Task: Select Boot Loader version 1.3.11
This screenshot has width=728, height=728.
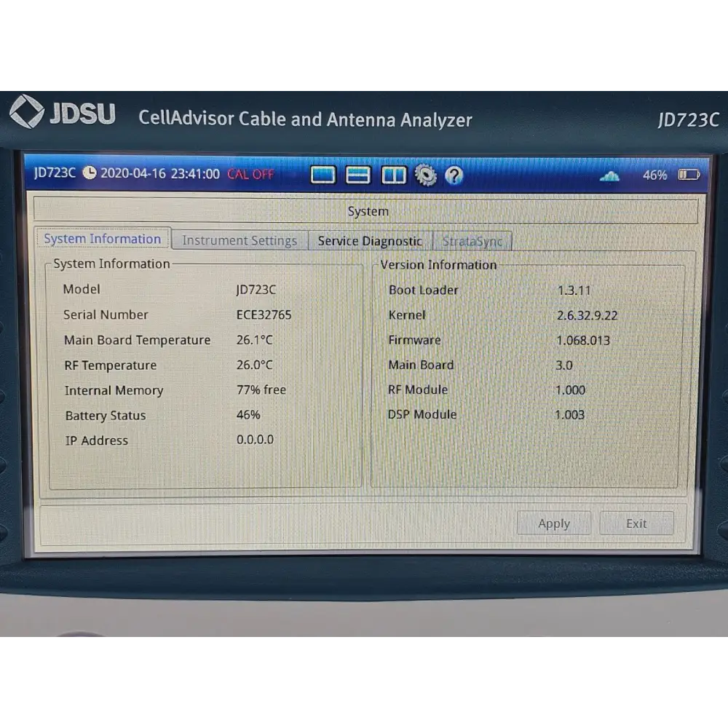Action: click(574, 290)
